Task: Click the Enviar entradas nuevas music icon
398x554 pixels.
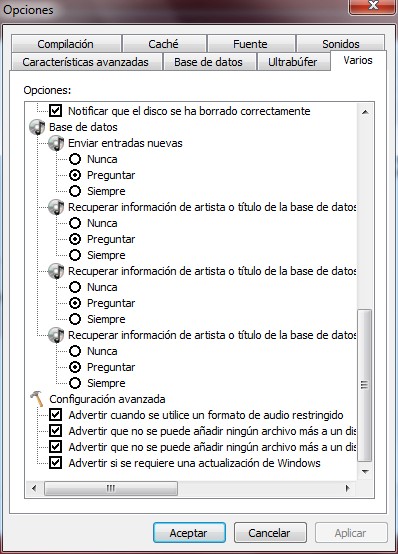Action: pyautogui.click(x=56, y=143)
